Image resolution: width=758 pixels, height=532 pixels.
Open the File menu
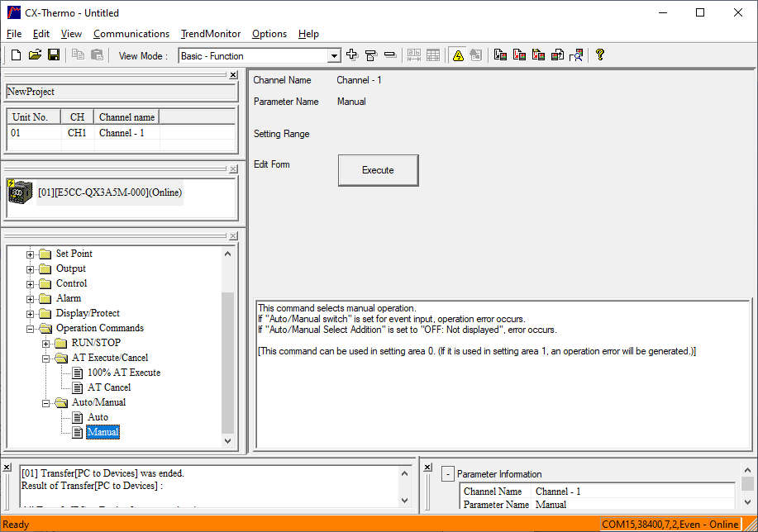tap(14, 34)
